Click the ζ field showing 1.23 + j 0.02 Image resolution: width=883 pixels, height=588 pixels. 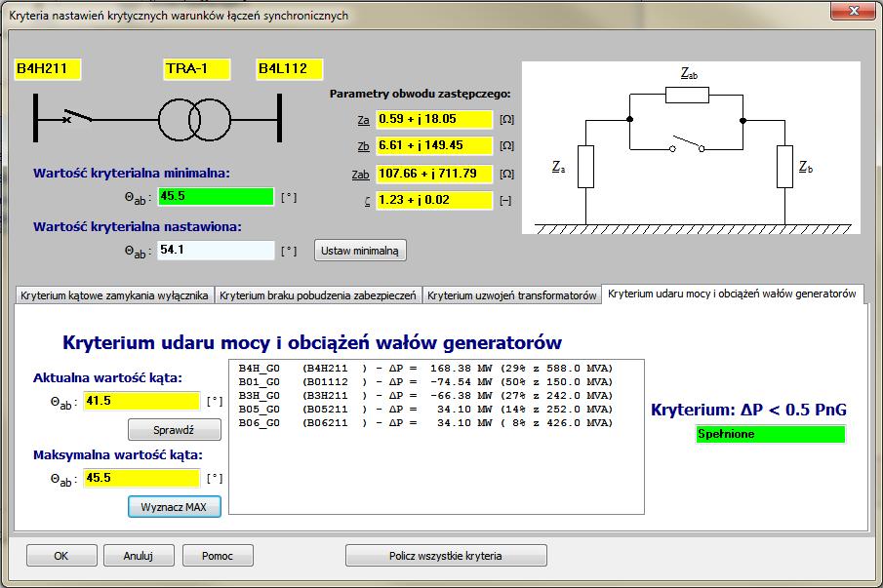434,200
